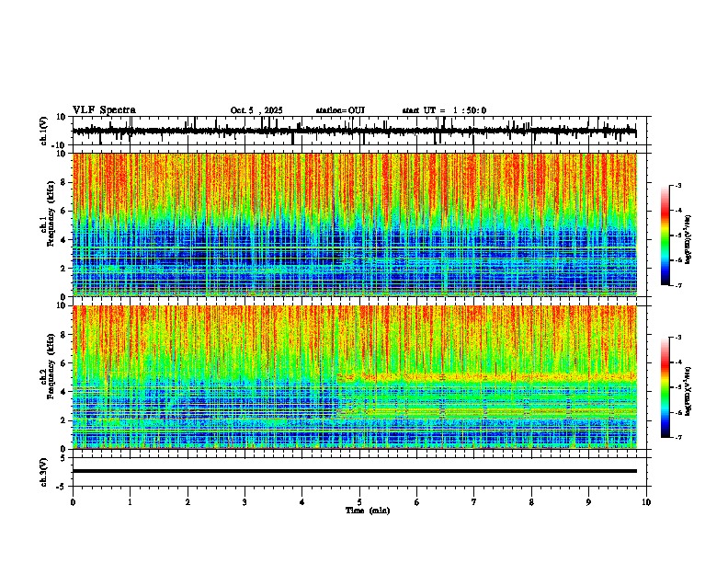Click time axis tick label "8"
The image size is (728, 563).
coord(531,502)
